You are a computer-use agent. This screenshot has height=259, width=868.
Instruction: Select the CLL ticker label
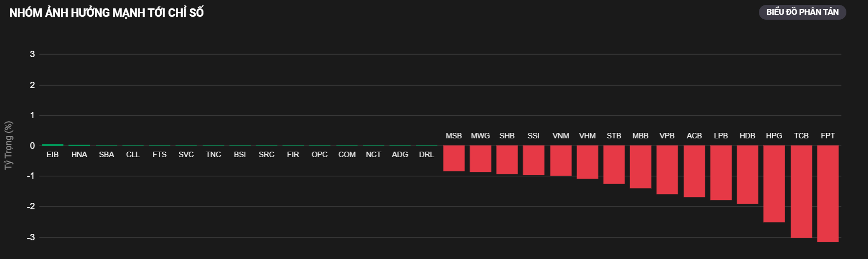click(133, 155)
